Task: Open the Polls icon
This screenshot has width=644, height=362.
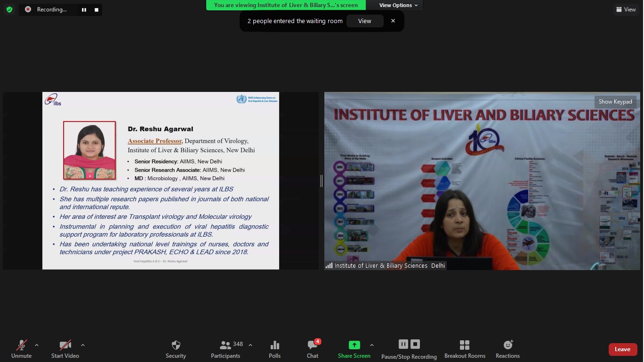Action: [275, 349]
